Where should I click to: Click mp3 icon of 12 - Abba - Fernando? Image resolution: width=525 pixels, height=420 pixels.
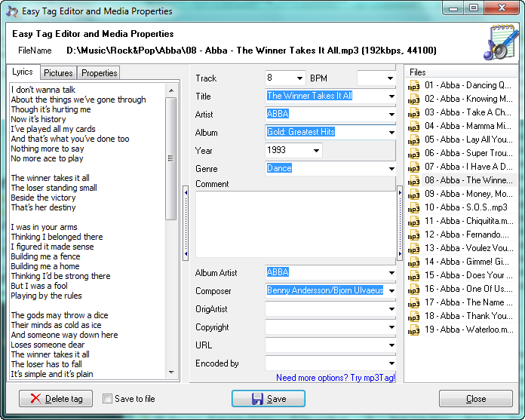coord(413,235)
